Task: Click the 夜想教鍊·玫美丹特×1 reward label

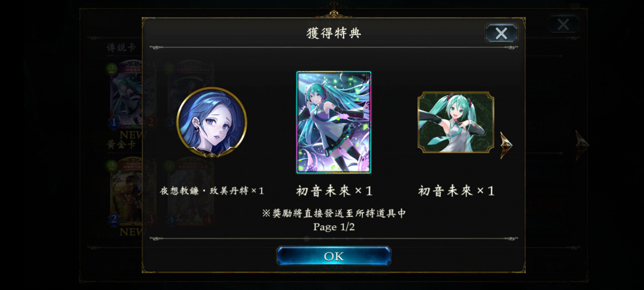Action: [x=212, y=191]
